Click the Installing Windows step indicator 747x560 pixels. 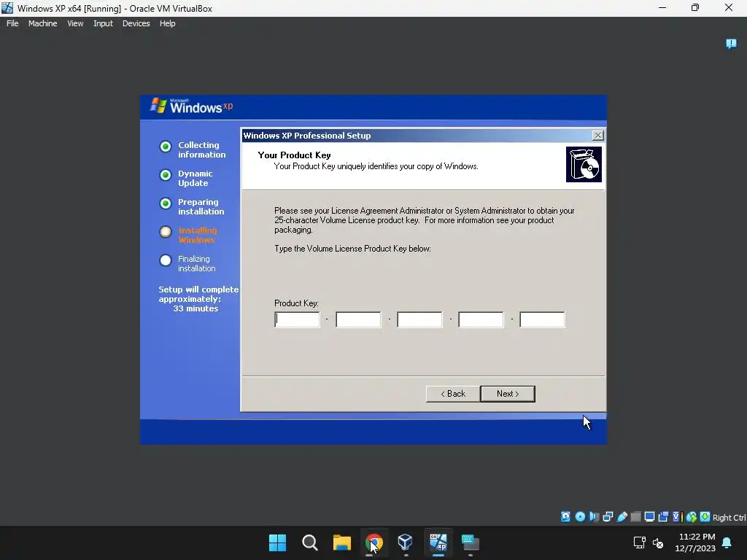click(166, 232)
